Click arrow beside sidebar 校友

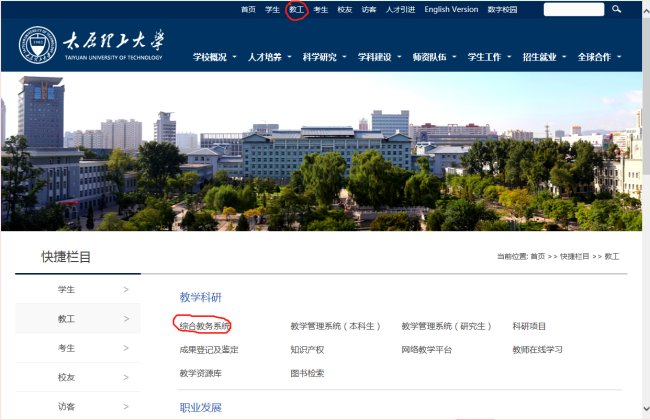[x=126, y=377]
